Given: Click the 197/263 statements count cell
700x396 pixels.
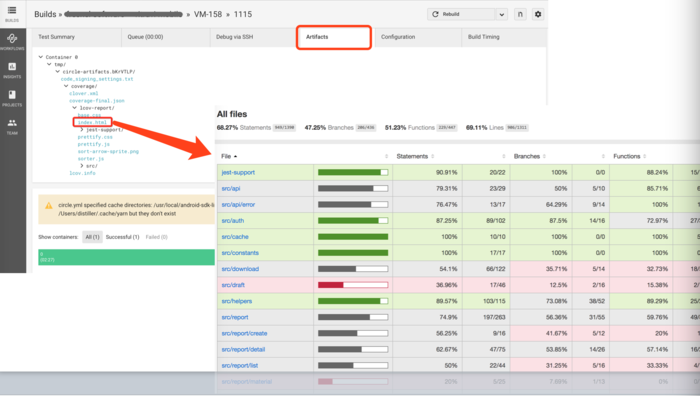Looking at the screenshot, I should tap(486, 317).
